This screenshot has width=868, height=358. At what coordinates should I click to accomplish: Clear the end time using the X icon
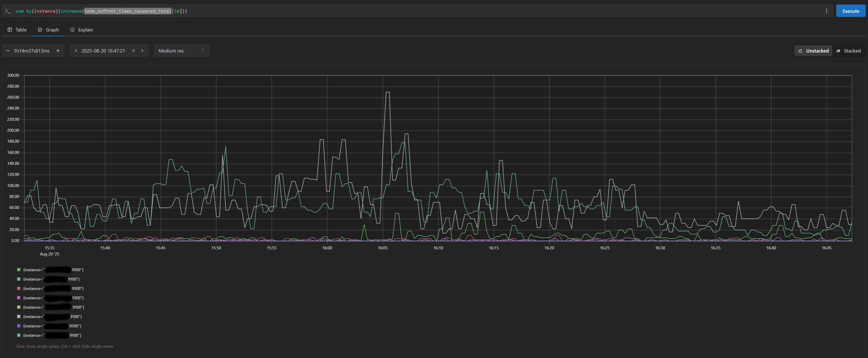pos(134,50)
